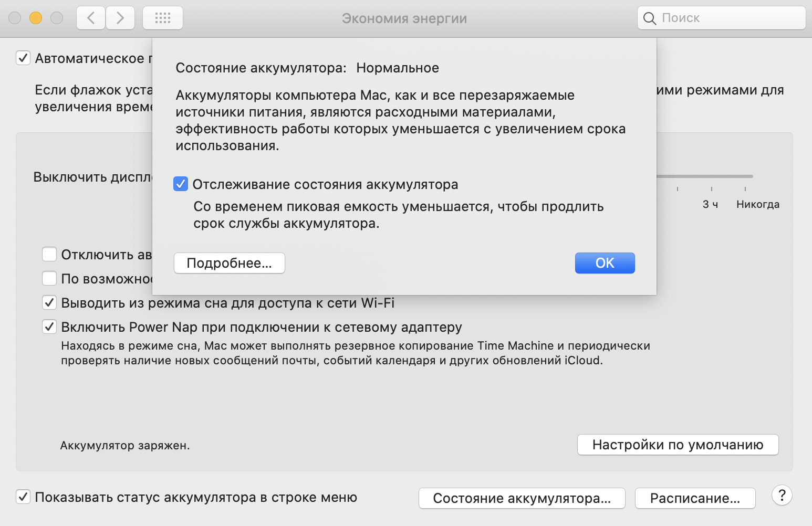The height and width of the screenshot is (526, 812).
Task: Enable the Отключить checkbox
Action: click(x=49, y=255)
